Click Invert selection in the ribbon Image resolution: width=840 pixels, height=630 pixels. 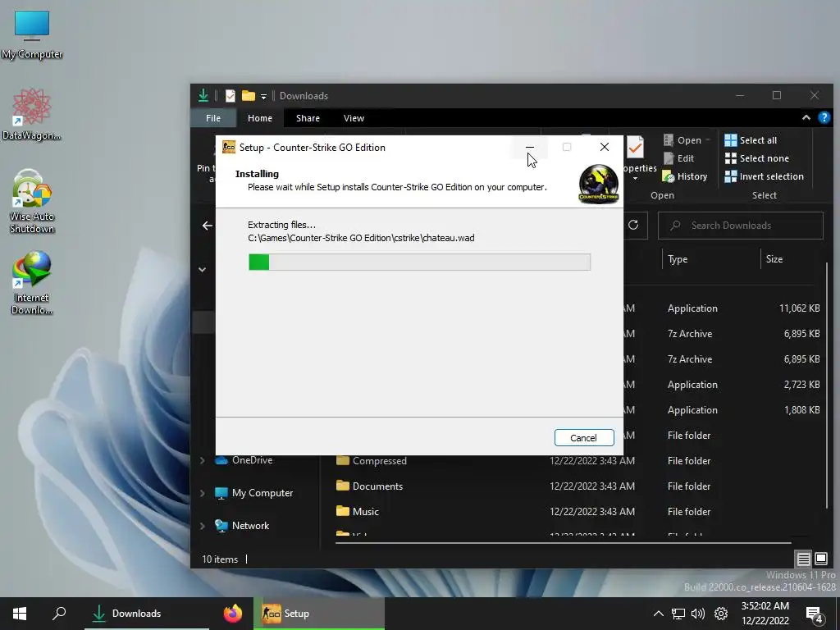[764, 176]
